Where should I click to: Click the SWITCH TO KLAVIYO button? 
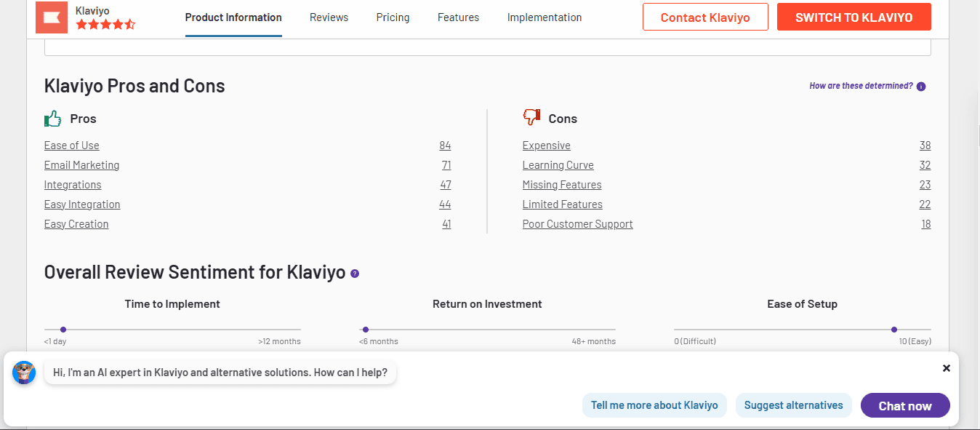[x=854, y=17]
